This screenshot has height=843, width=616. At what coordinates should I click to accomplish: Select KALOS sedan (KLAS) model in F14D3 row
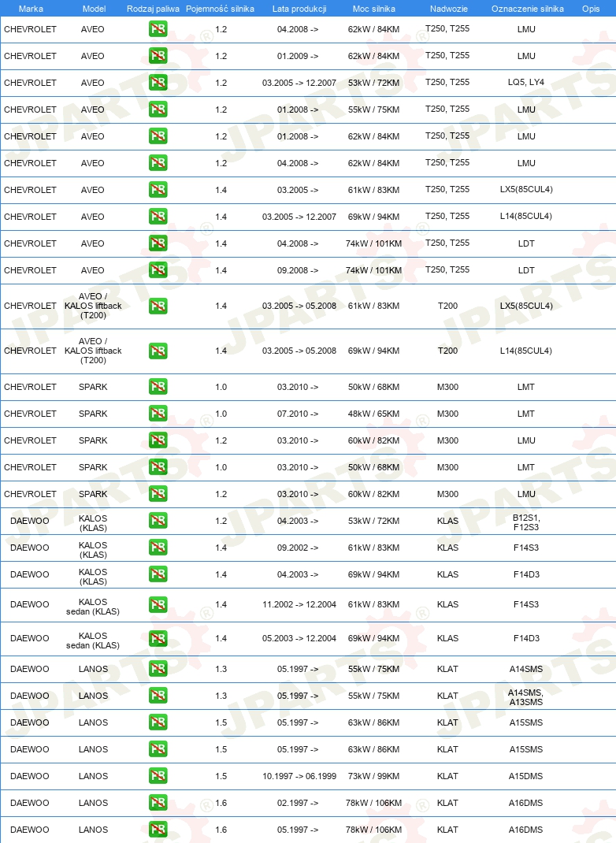point(93,641)
